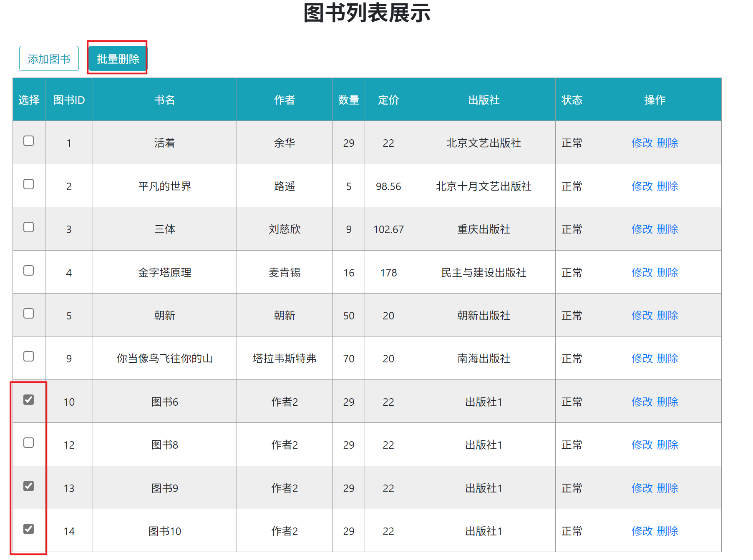Click the 选择 column header
This screenshot has height=560, width=753.
[29, 100]
